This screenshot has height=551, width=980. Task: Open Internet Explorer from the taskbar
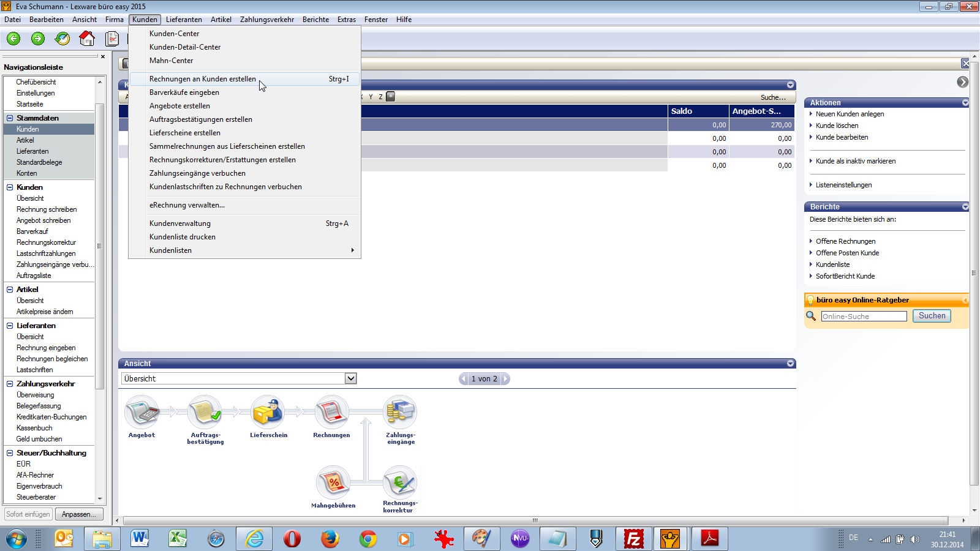point(254,539)
